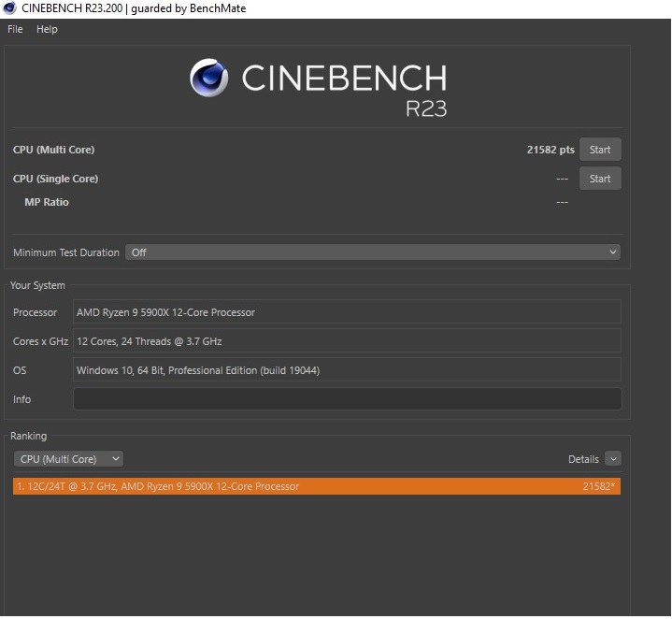This screenshot has width=672, height=619.
Task: Click the Ranking section heading
Action: pyautogui.click(x=29, y=436)
